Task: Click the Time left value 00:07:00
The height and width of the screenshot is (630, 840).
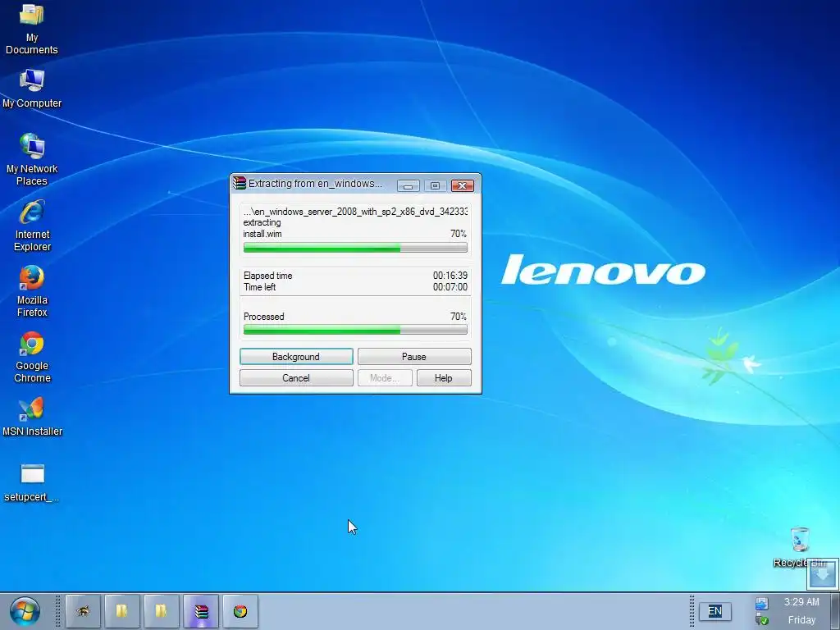Action: [x=450, y=287]
